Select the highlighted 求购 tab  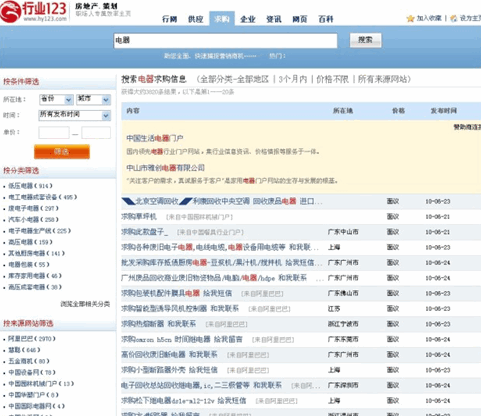222,19
